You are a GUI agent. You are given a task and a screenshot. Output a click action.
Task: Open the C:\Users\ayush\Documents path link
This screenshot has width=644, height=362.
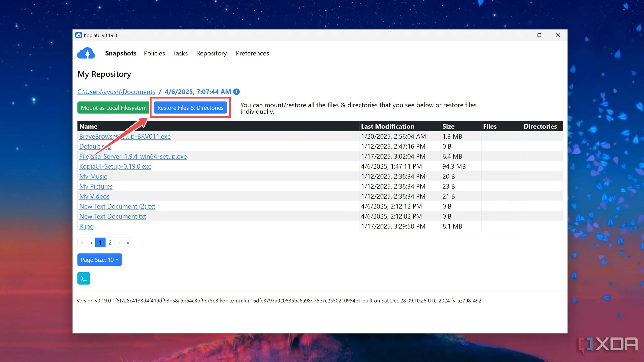(x=116, y=92)
